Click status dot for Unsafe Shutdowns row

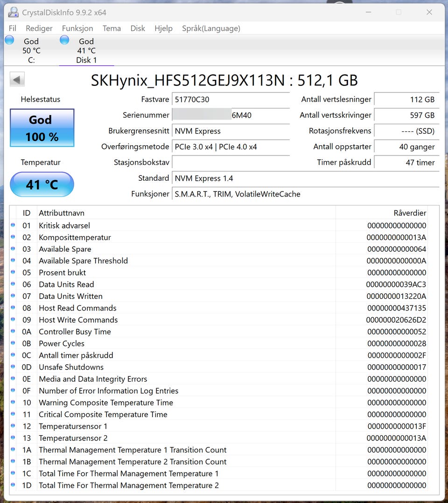[13, 367]
